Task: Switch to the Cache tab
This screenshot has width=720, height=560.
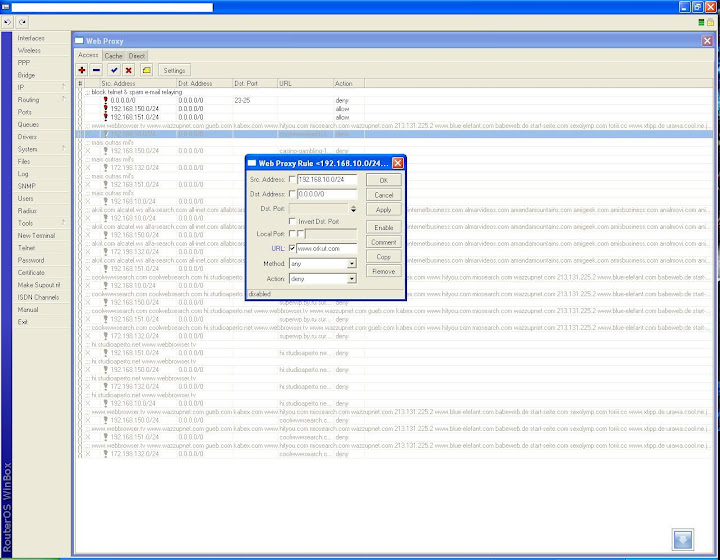Action: tap(113, 56)
